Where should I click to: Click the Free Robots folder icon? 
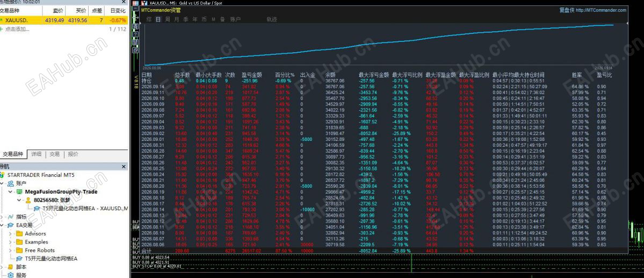coord(19,250)
